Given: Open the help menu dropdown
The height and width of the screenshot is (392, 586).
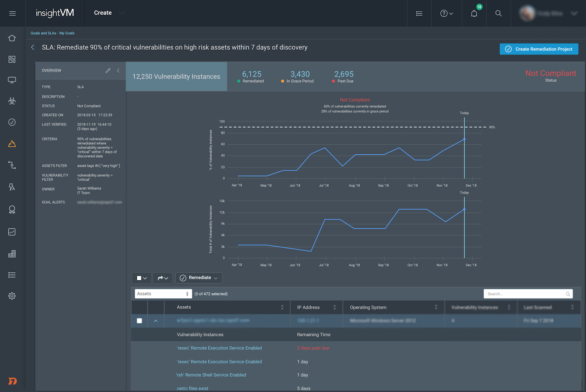Looking at the screenshot, I should pos(446,13).
